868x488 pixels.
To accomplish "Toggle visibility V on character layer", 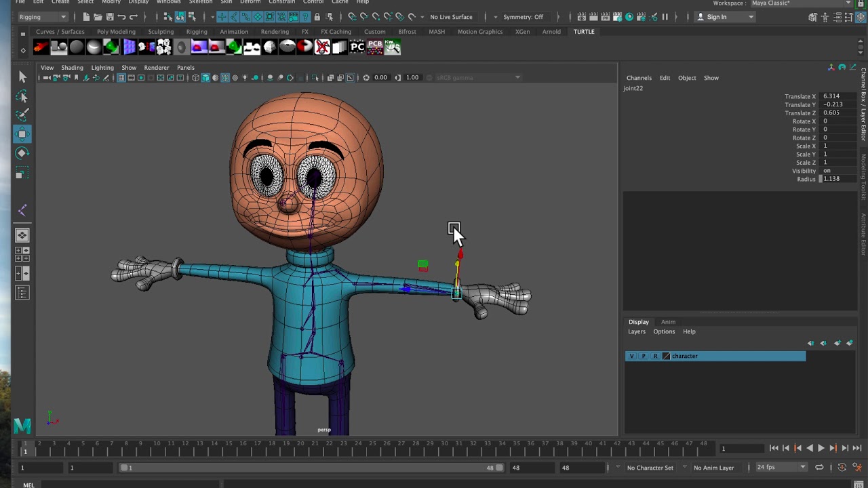I will [x=632, y=356].
